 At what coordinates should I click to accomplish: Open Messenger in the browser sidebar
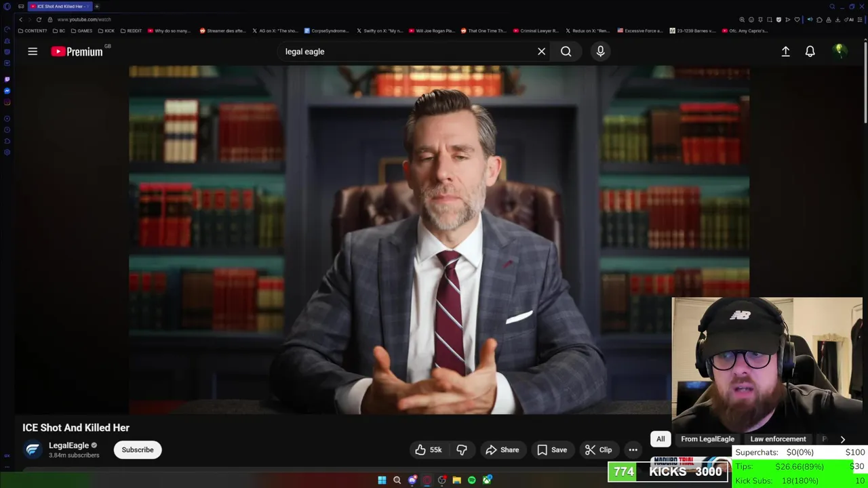coord(7,91)
